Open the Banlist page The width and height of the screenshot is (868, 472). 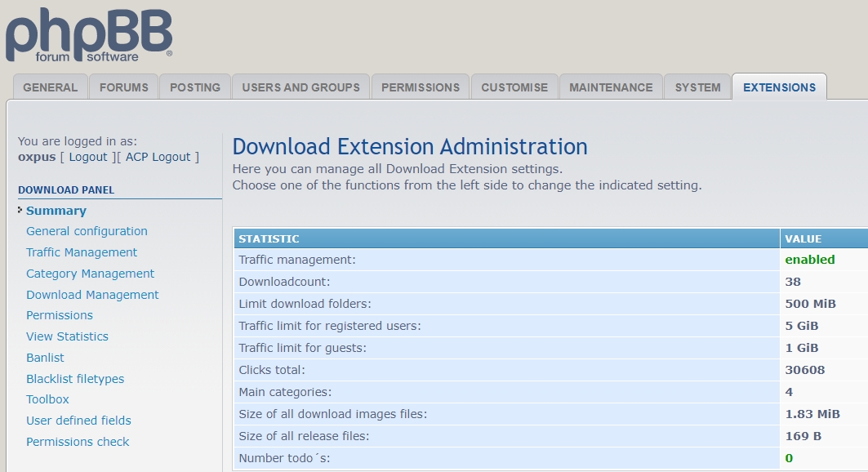tap(45, 358)
